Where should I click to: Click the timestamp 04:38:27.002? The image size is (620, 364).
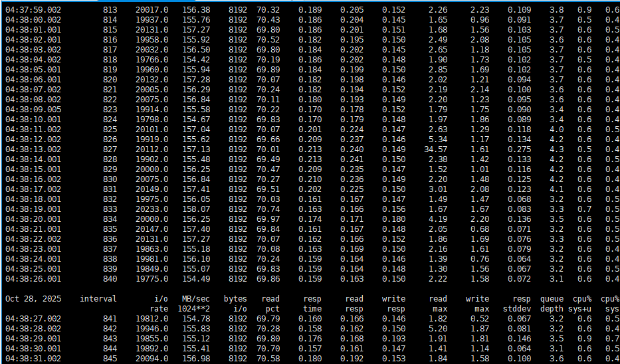pos(33,319)
